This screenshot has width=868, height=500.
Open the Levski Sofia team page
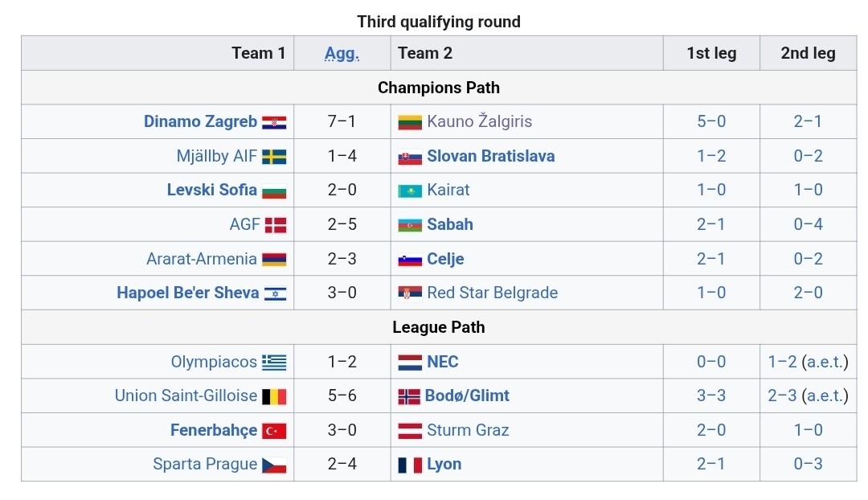(x=212, y=190)
